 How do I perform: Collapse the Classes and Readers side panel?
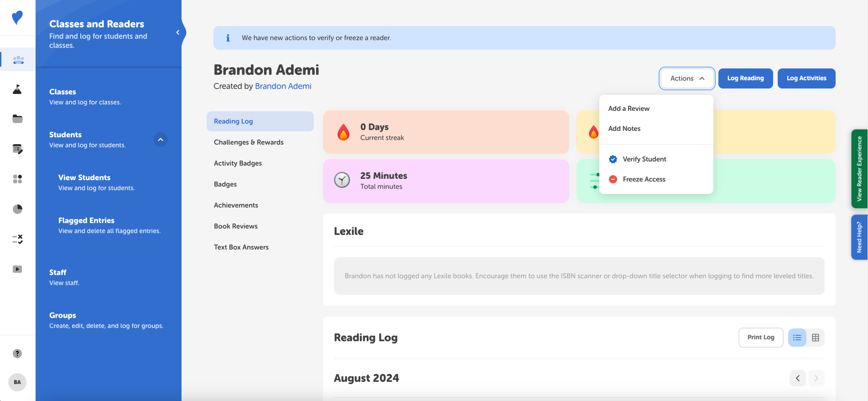(x=178, y=32)
